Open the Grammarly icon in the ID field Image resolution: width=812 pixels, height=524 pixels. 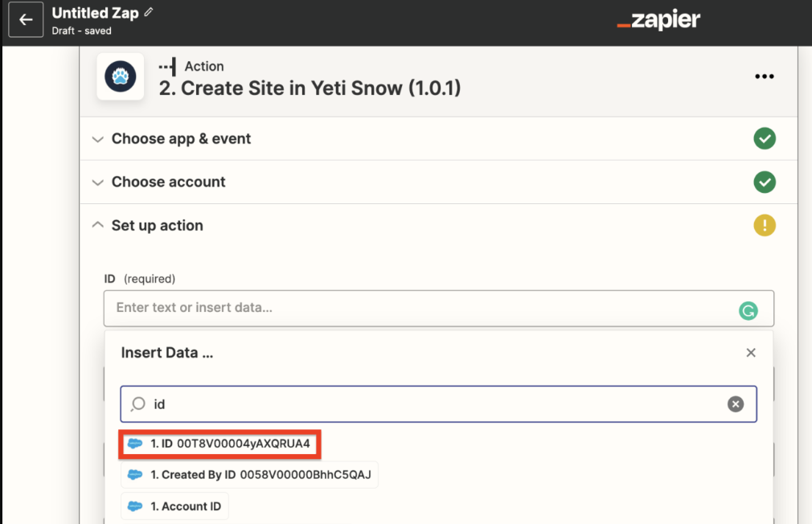(748, 311)
